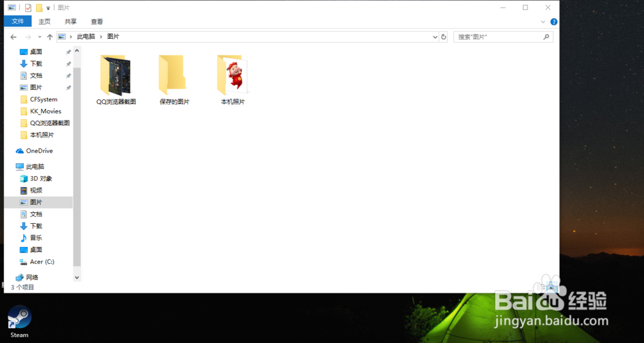The width and height of the screenshot is (644, 343).
Task: Click the Forward navigation arrow
Action: [x=28, y=37]
